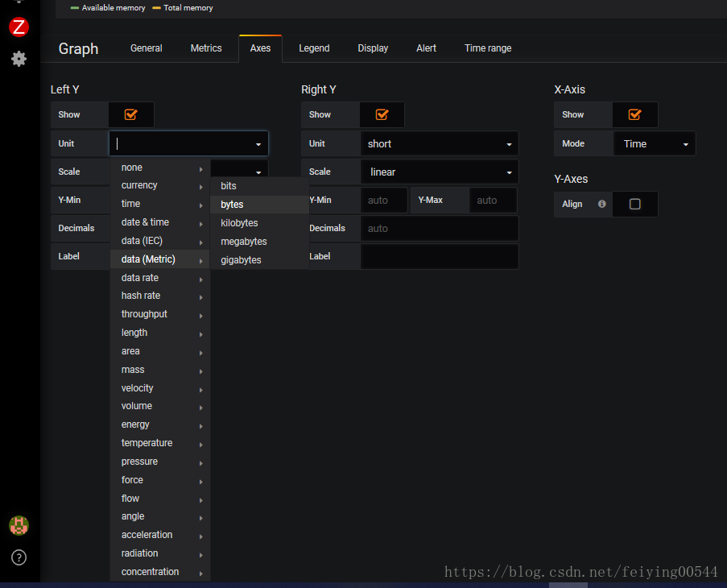Choose megabytes unit in submenu
Screen dimensions: 727x588
(x=259, y=242)
